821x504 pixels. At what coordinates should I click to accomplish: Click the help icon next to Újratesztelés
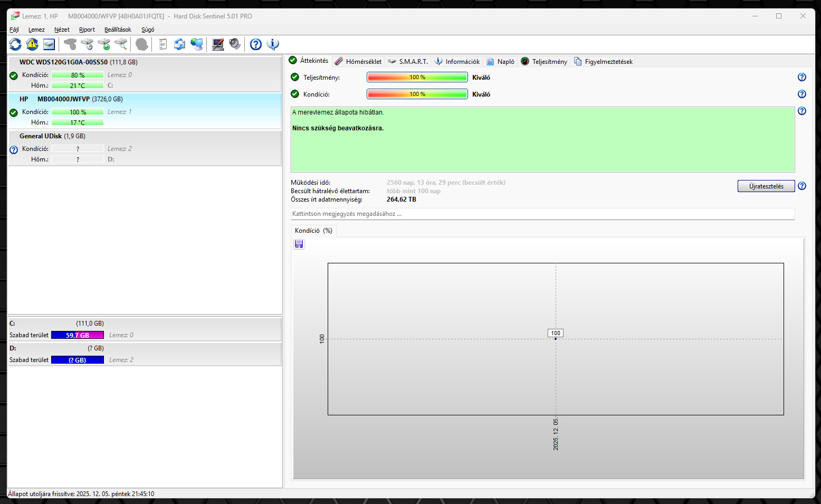pos(802,186)
